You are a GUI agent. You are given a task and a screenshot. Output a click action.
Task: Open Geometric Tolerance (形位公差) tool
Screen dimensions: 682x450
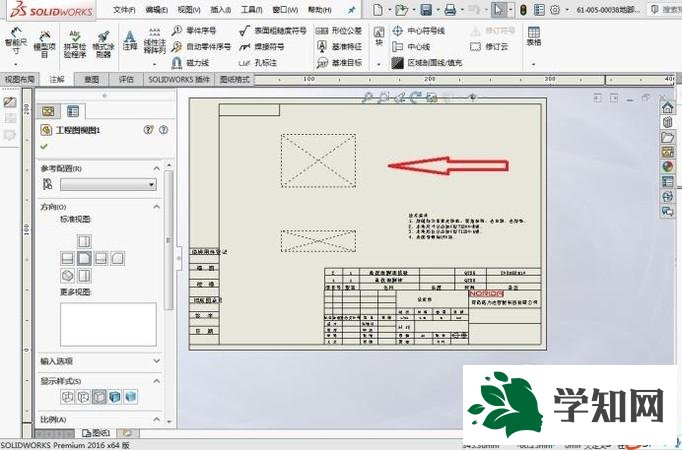(339, 30)
